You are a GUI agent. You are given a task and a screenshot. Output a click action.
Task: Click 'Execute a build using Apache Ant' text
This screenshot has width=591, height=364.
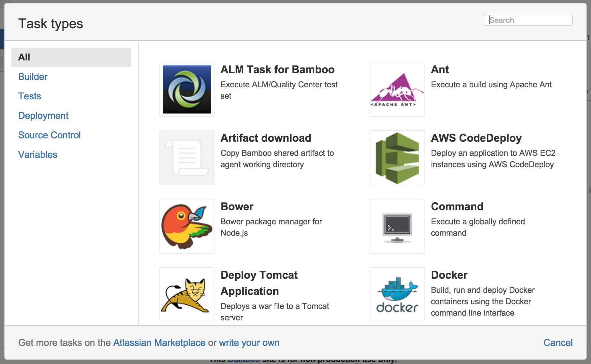pos(491,85)
